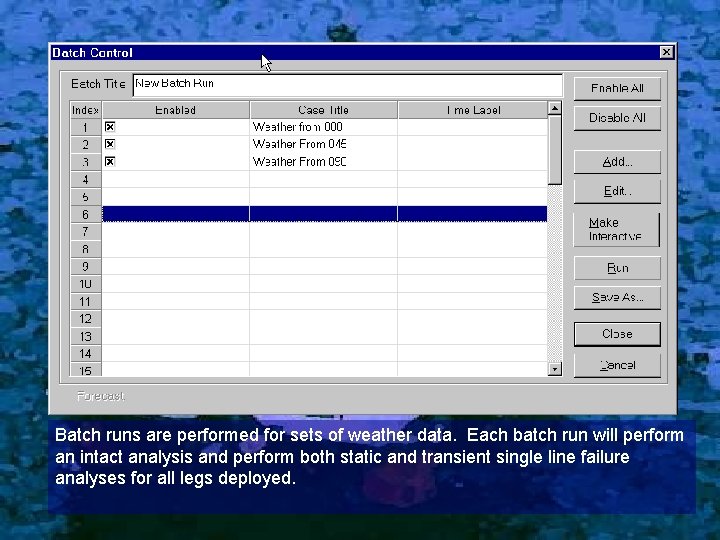Click Time Label cell for Weather From 000

(x=472, y=127)
